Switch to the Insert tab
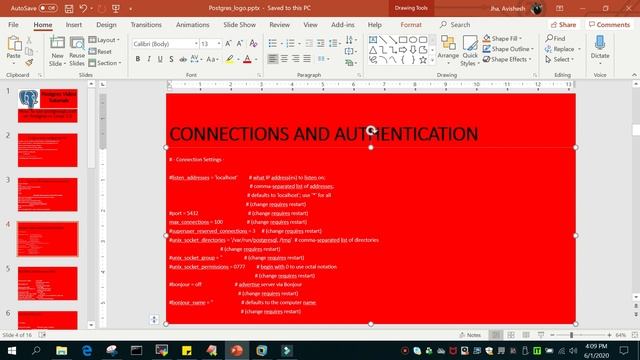640x360 pixels. [74, 25]
